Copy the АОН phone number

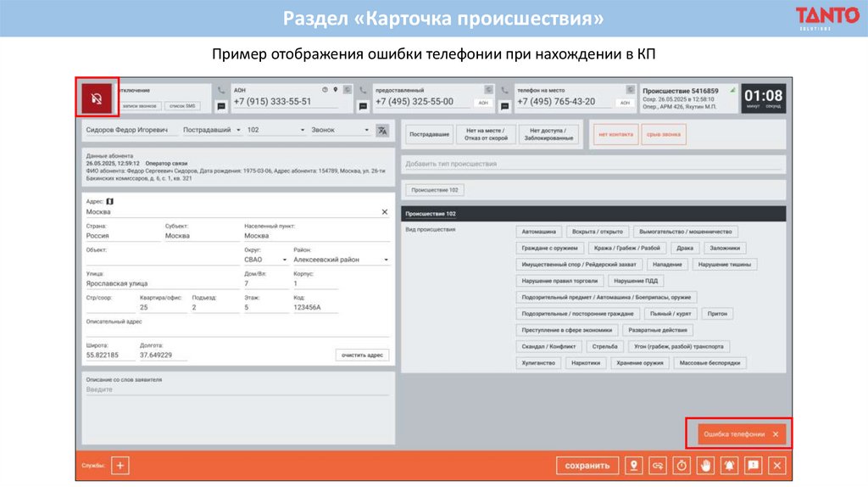click(347, 90)
